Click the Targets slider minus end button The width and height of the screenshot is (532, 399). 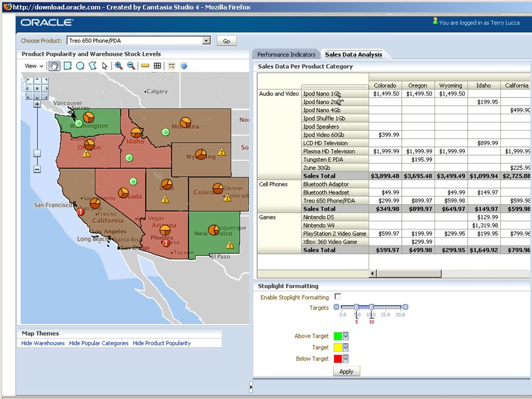[x=336, y=307]
